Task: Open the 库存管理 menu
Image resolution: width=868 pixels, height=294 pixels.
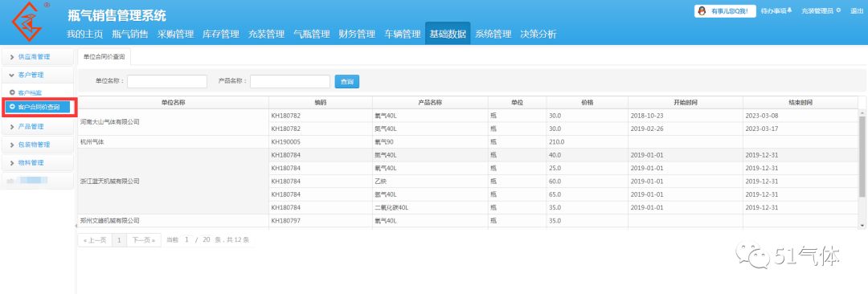Action: point(221,34)
